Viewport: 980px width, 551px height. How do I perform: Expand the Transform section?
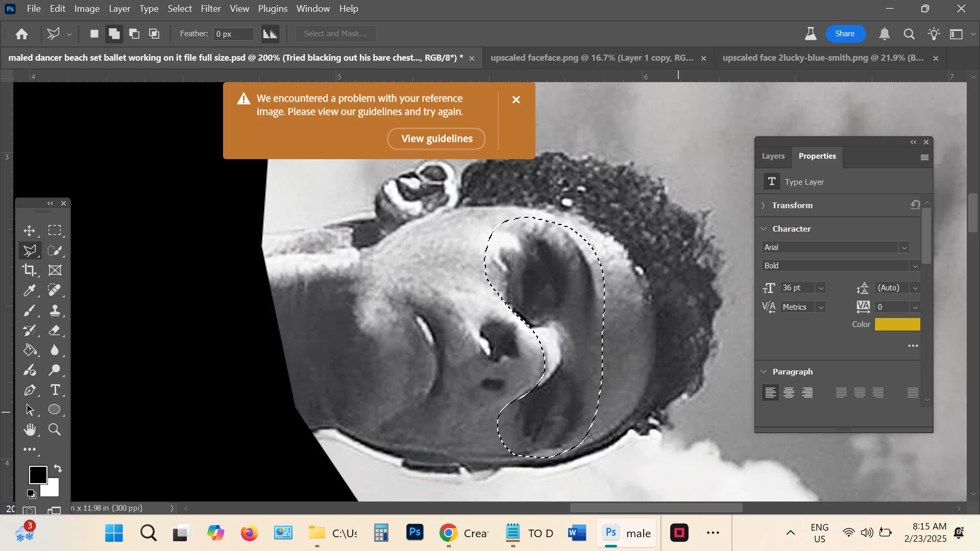(764, 206)
